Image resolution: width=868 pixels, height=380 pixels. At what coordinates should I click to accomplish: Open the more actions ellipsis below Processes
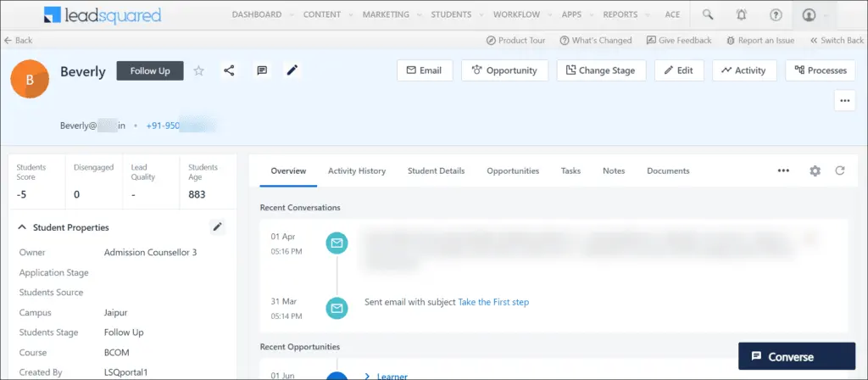pyautogui.click(x=845, y=100)
